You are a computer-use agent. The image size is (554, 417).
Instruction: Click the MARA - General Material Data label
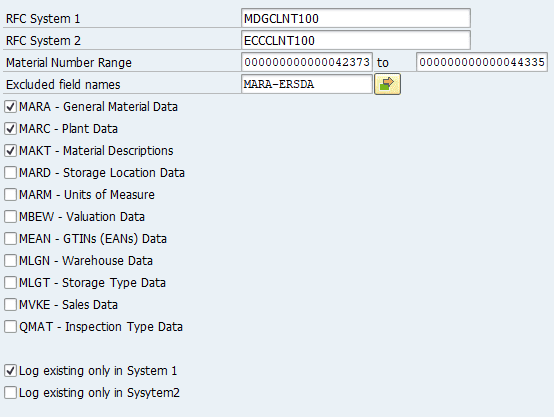(98, 107)
